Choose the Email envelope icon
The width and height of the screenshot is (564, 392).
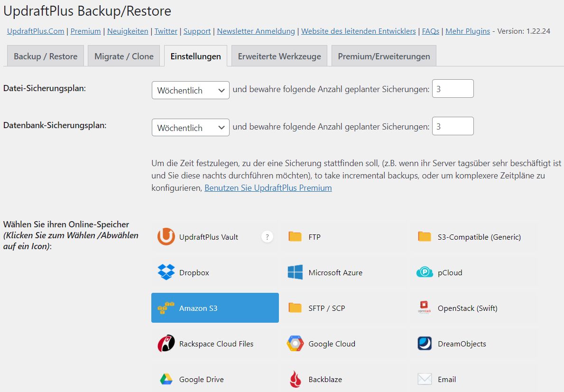(425, 379)
